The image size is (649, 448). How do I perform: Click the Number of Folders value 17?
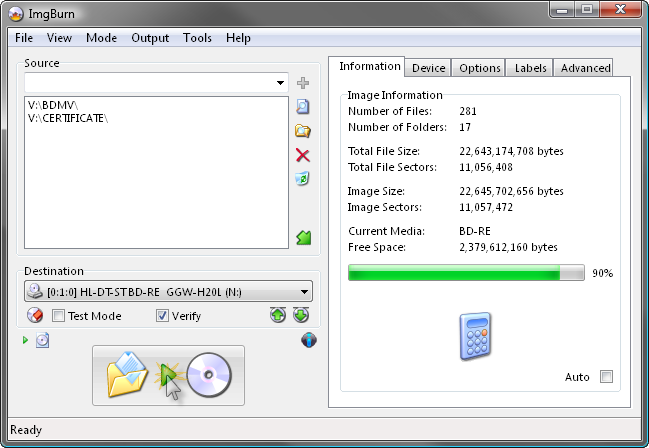pos(465,127)
